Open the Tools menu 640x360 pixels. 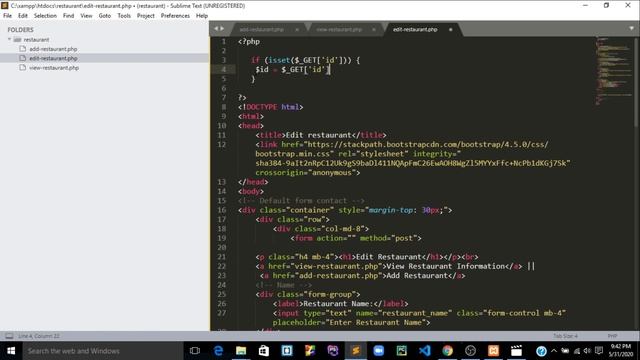tap(124, 16)
